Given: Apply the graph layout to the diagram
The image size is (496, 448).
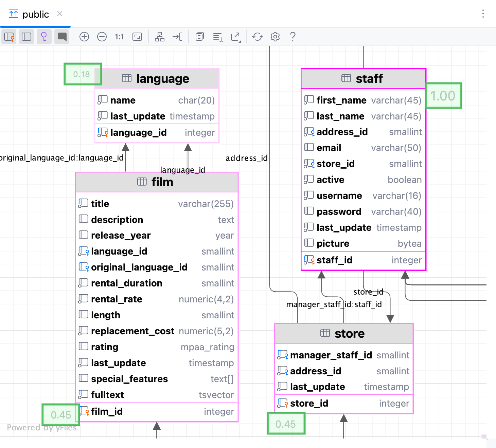Looking at the screenshot, I should (x=160, y=37).
